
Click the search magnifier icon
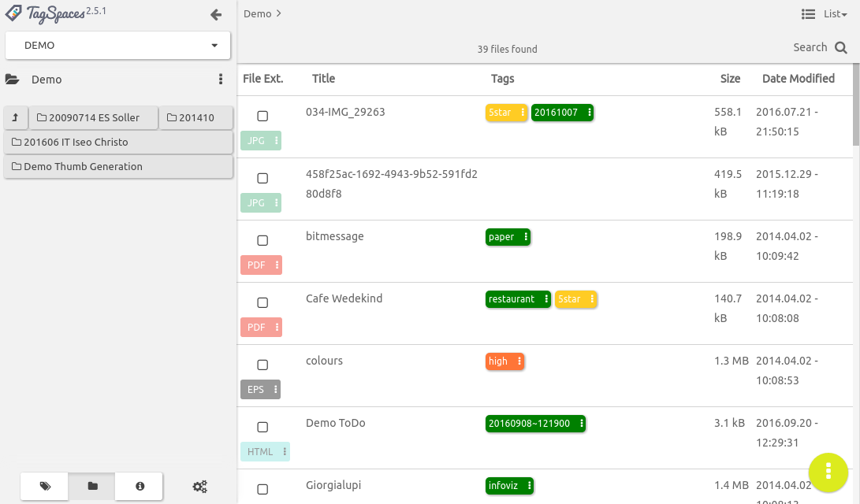click(841, 48)
